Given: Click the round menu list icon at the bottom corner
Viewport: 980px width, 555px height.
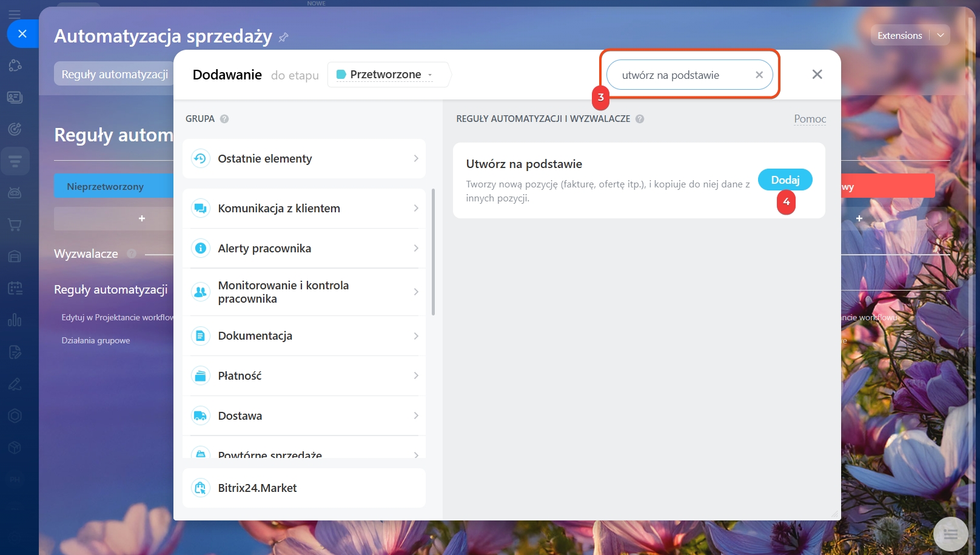Looking at the screenshot, I should click(950, 534).
